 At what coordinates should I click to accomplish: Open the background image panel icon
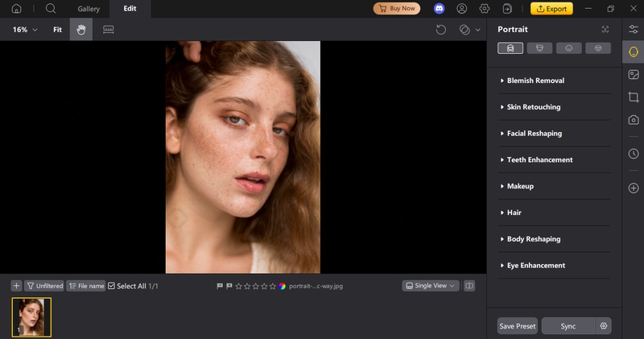(x=634, y=74)
